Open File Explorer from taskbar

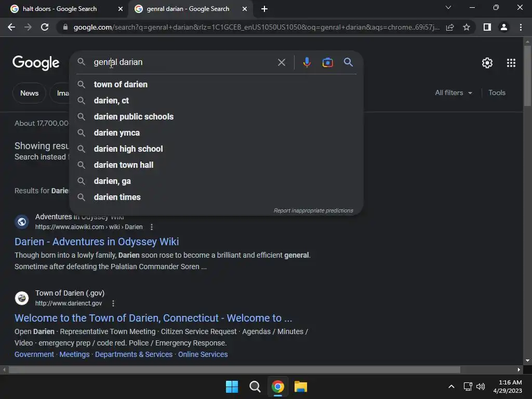(301, 387)
